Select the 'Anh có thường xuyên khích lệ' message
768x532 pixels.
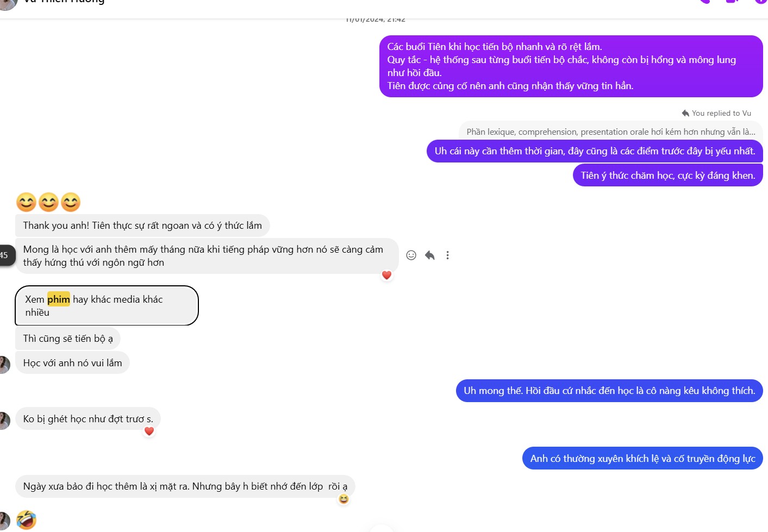coord(642,459)
